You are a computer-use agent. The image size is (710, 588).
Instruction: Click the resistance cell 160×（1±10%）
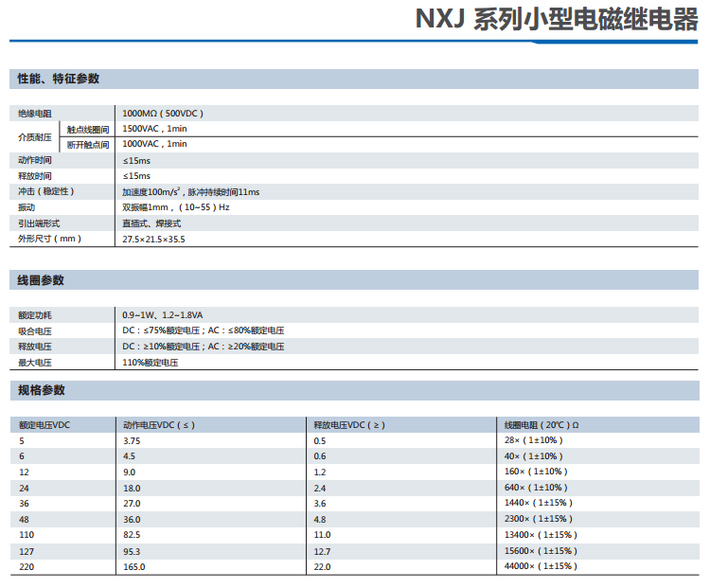pyautogui.click(x=536, y=472)
